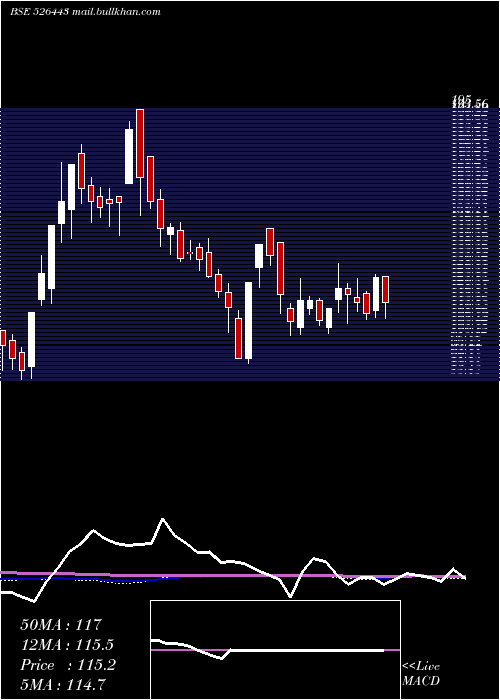
Task: Click the 50MA : 117 value
Action: (x=61, y=624)
